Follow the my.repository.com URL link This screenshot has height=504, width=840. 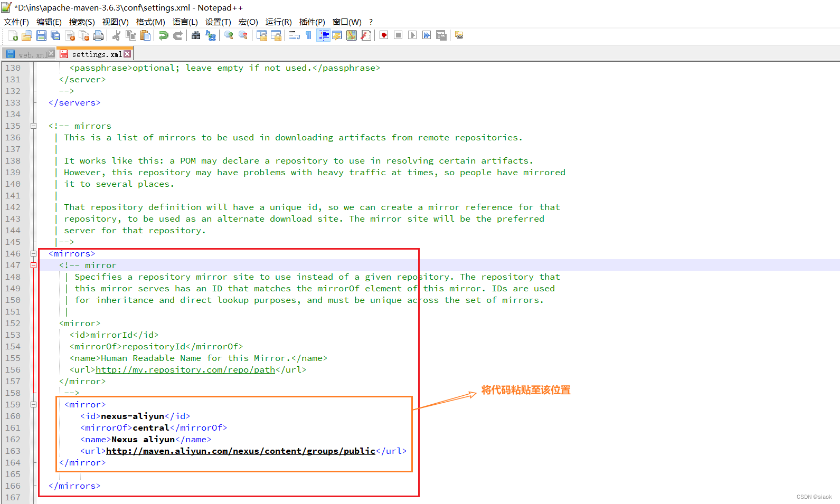click(185, 370)
